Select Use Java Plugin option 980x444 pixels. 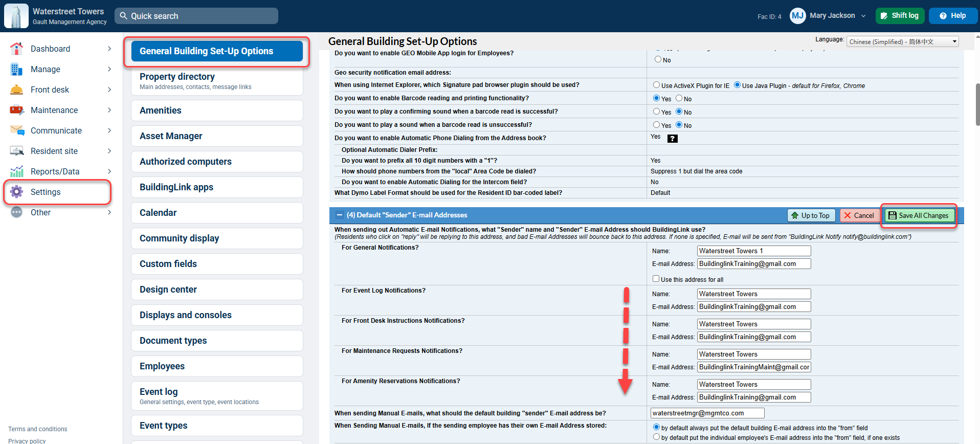737,85
